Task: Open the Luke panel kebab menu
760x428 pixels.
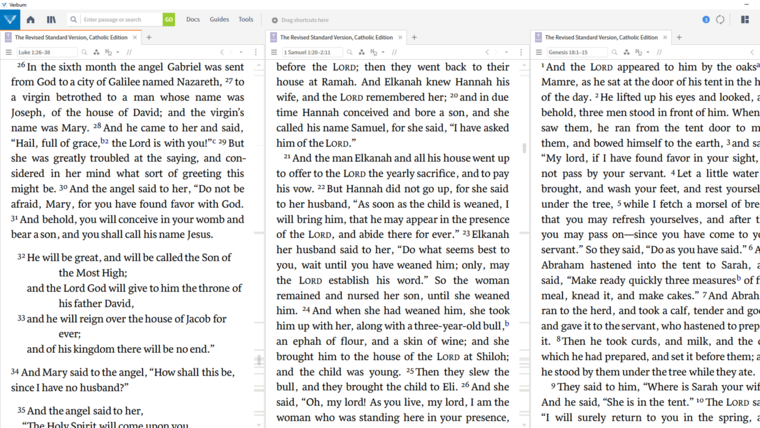Action: tap(256, 52)
